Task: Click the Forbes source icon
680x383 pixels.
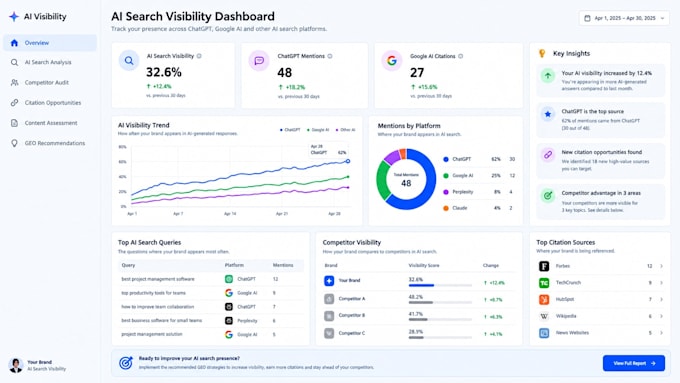Action: 544,266
